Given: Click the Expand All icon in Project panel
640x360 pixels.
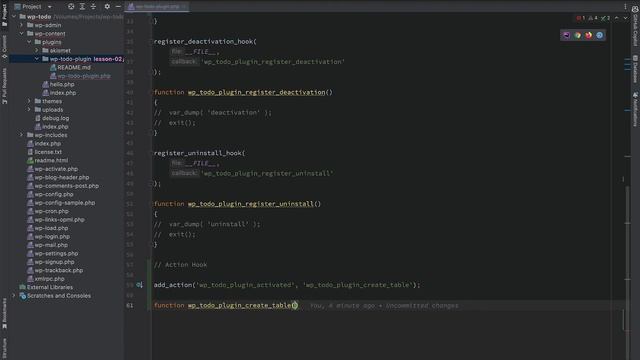Looking at the screenshot, I should (82, 7).
